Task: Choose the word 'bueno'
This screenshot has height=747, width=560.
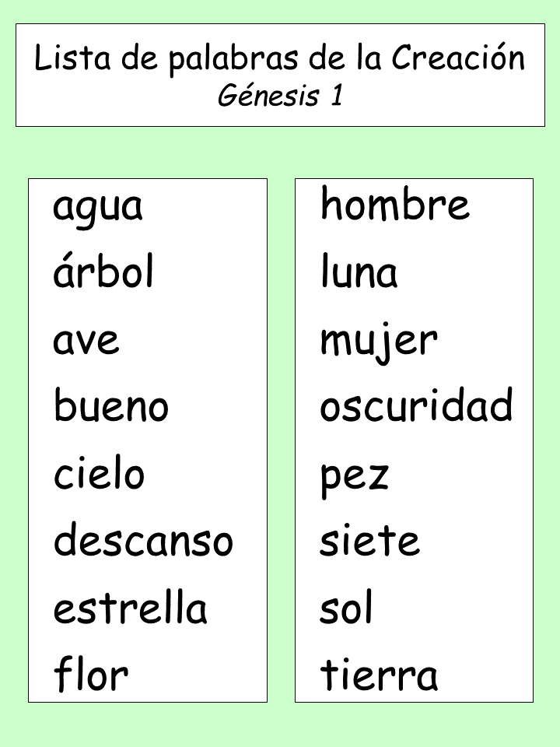Action: (x=111, y=405)
